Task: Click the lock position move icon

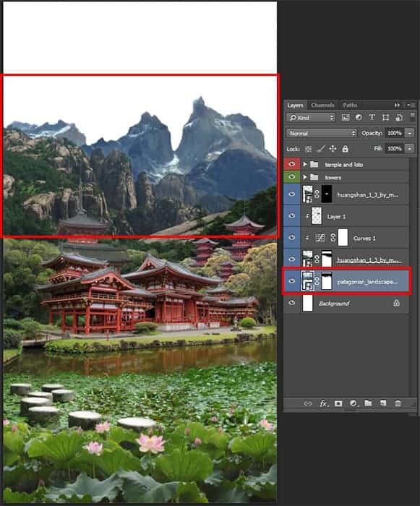Action: pyautogui.click(x=333, y=149)
